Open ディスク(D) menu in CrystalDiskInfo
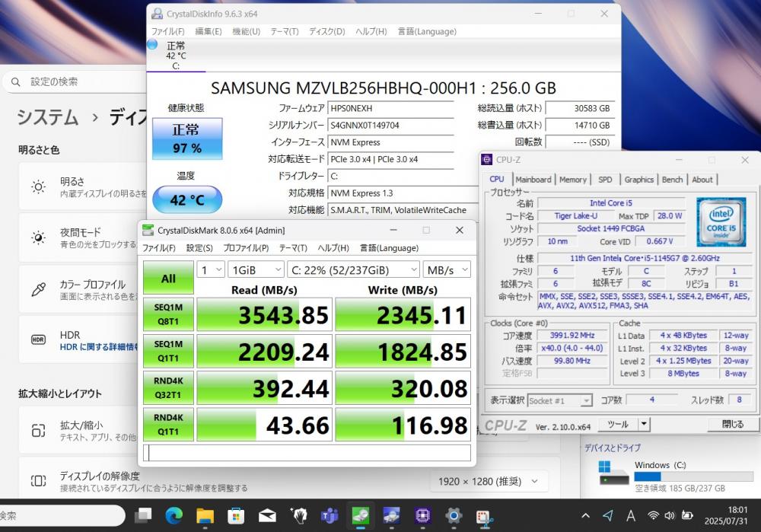Image resolution: width=761 pixels, height=532 pixels. (327, 31)
